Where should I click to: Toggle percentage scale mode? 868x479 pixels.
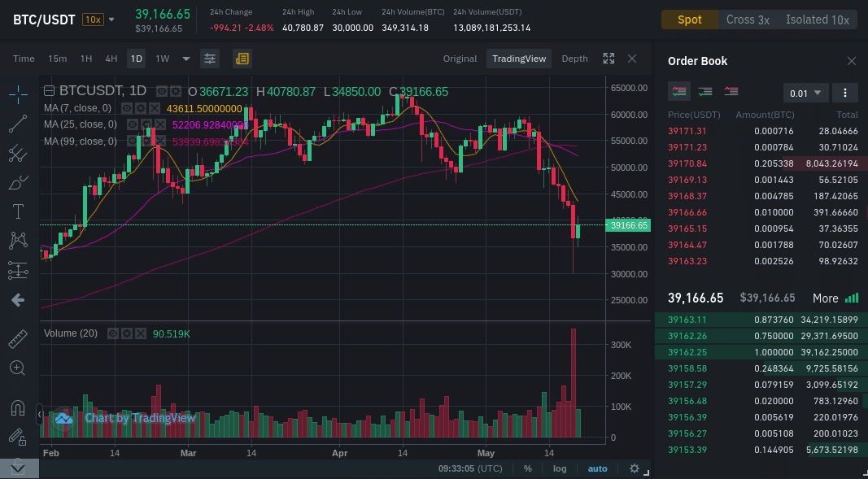[x=528, y=468]
